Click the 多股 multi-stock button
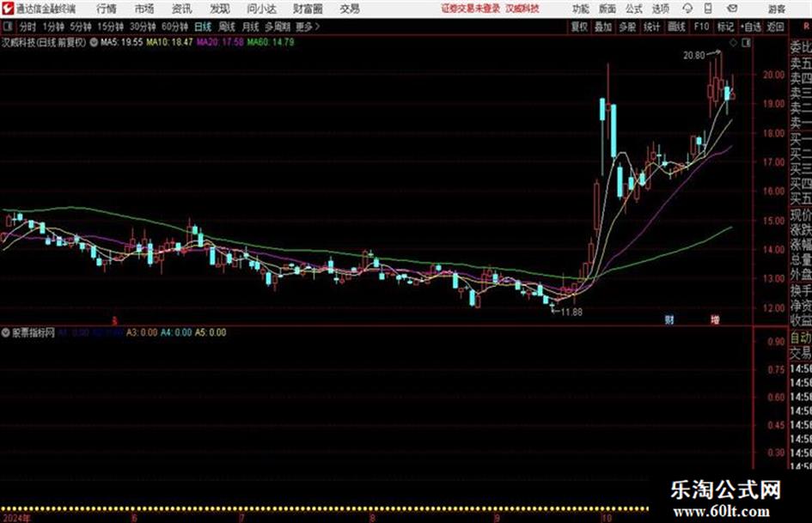The width and height of the screenshot is (812, 523). [627, 27]
